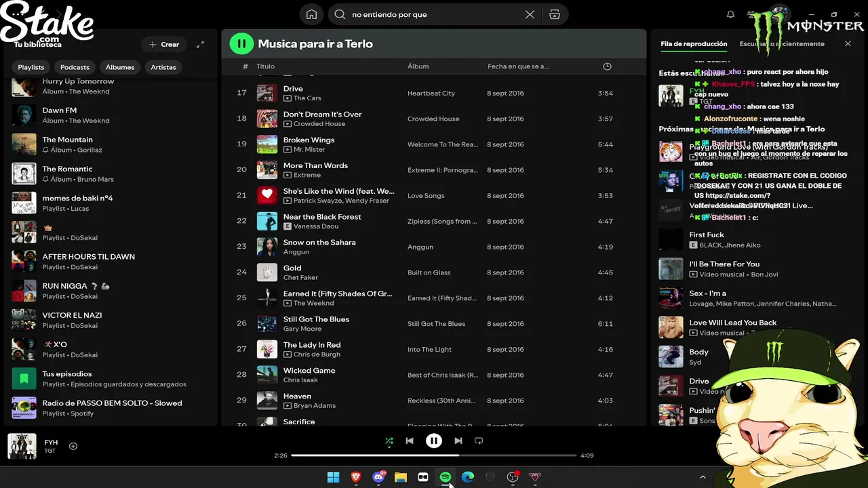Screen dimensions: 868x488
Task: Select the track Gold by Chet Faker
Action: click(433, 272)
